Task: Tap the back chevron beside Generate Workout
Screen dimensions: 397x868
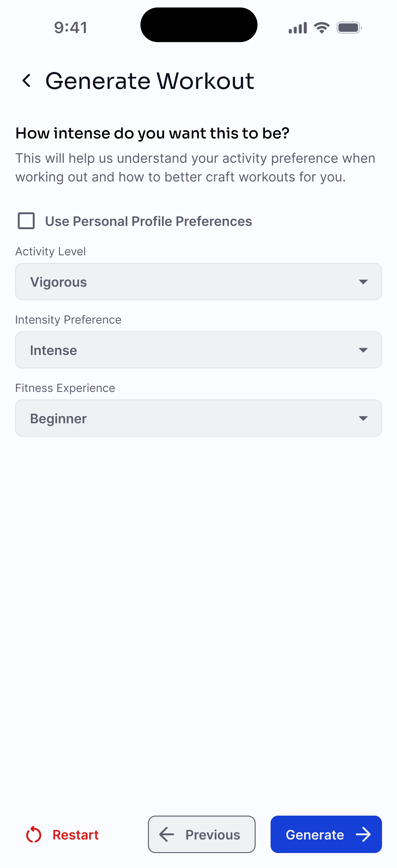Action: 26,81
